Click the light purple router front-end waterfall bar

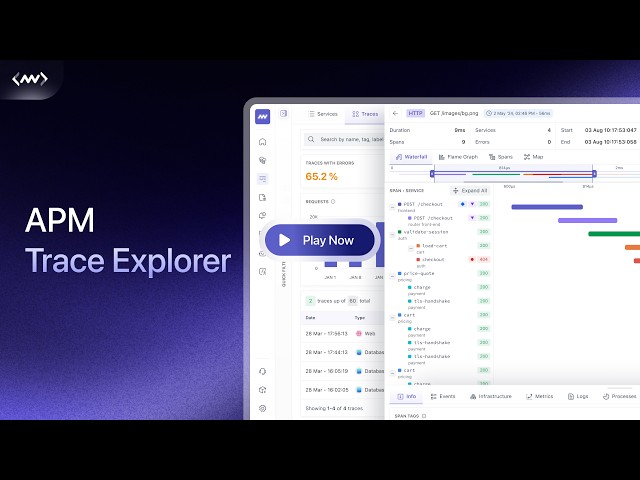(x=587, y=220)
